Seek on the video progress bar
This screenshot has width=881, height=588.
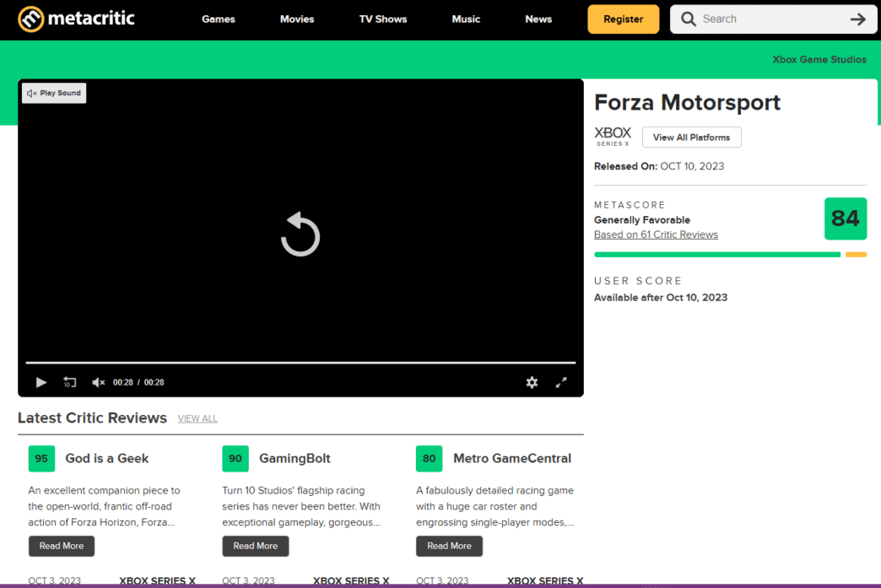[x=300, y=363]
